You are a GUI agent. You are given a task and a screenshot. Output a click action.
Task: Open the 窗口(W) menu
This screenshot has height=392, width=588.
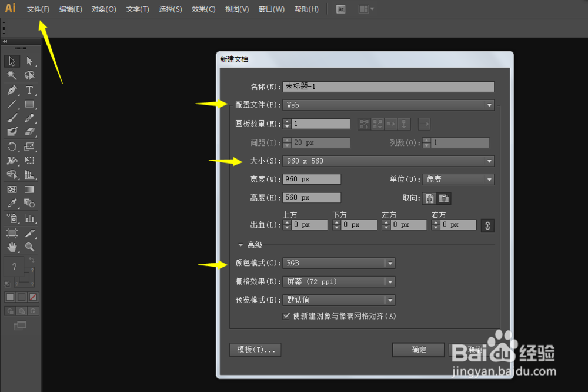point(271,9)
